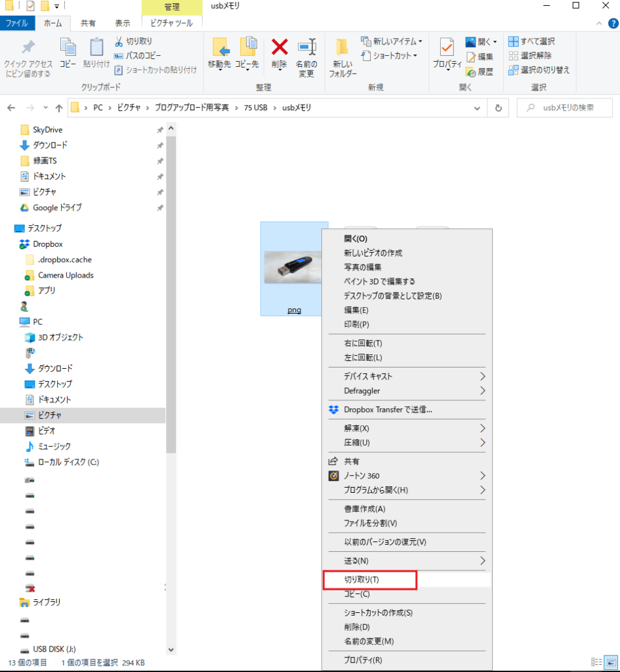The width and height of the screenshot is (620, 672).
Task: Expand the 送る(N) submenu
Action: point(483,561)
